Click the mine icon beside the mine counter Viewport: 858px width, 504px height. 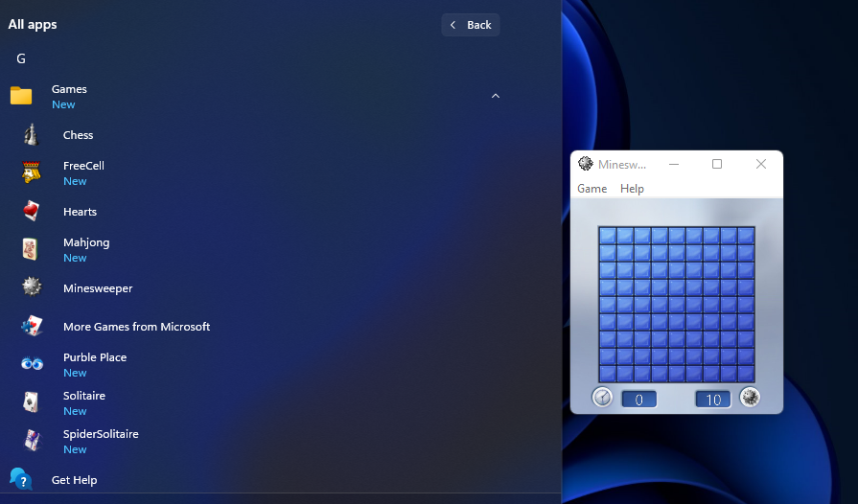(x=750, y=397)
